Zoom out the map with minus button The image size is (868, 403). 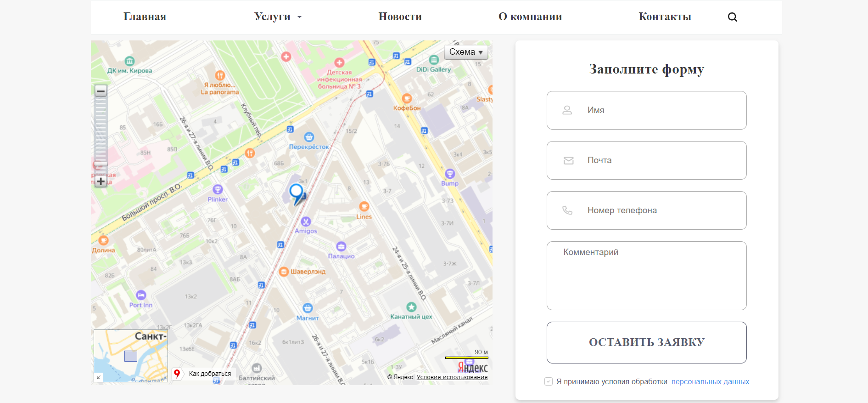point(101,91)
